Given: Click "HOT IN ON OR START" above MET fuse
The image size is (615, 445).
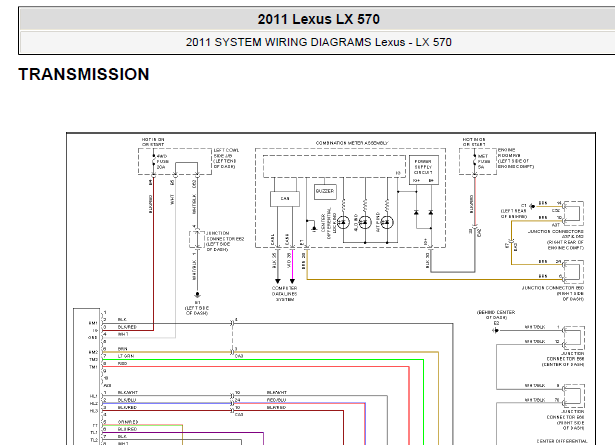Looking at the screenshot, I should (x=474, y=142).
